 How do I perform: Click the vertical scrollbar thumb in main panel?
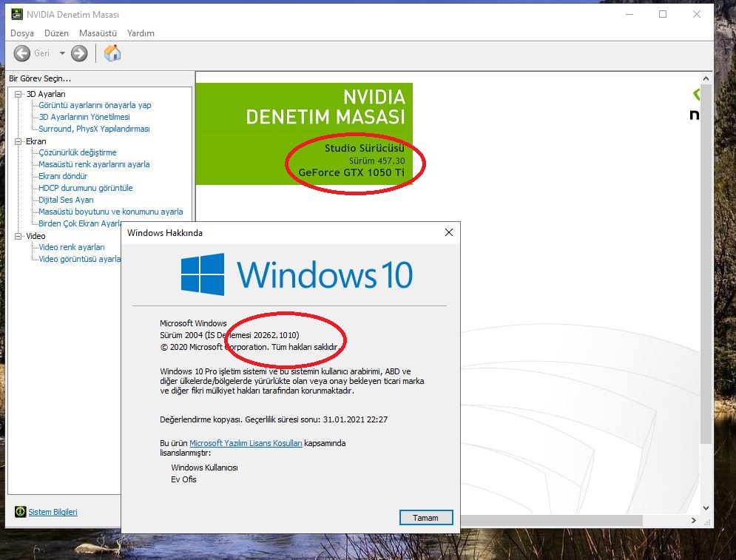point(706,264)
